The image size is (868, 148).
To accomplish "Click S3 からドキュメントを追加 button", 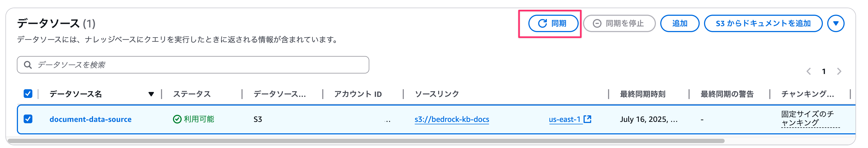I will click(763, 23).
